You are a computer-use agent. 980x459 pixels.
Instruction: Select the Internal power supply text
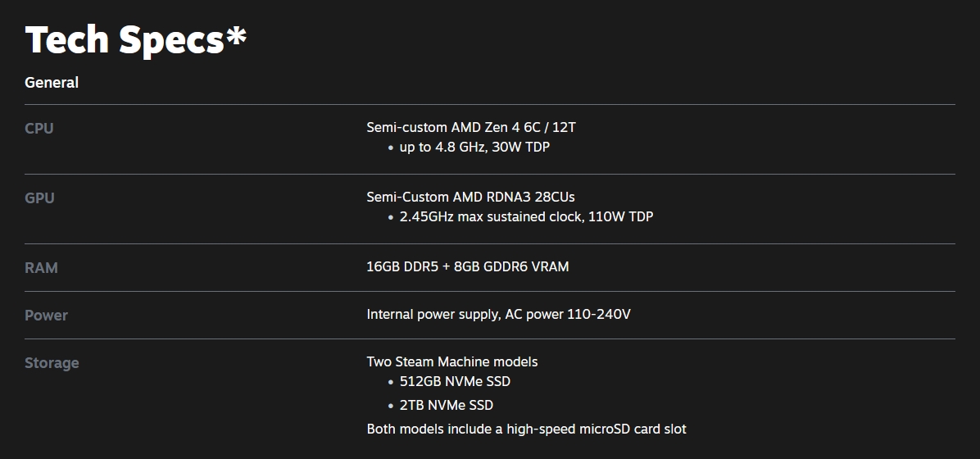tap(432, 314)
